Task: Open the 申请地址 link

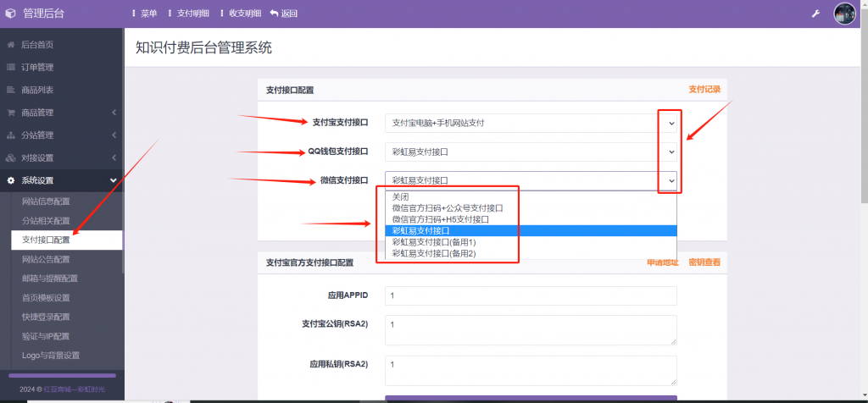Action: [663, 262]
